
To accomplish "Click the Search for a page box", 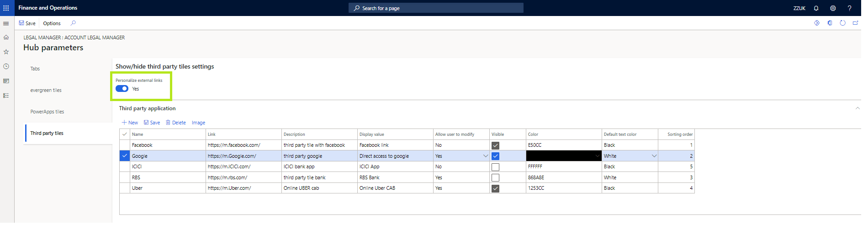I will [436, 8].
